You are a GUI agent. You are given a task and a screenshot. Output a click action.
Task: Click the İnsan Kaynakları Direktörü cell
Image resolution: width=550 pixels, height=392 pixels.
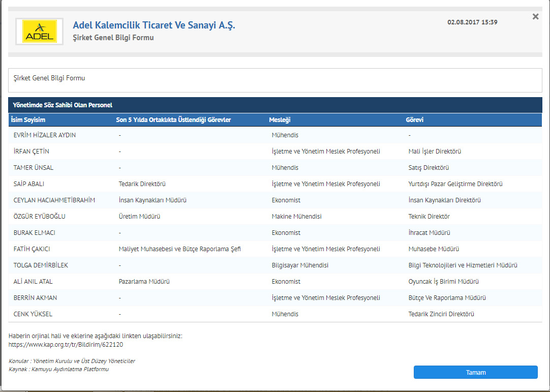[x=444, y=200]
